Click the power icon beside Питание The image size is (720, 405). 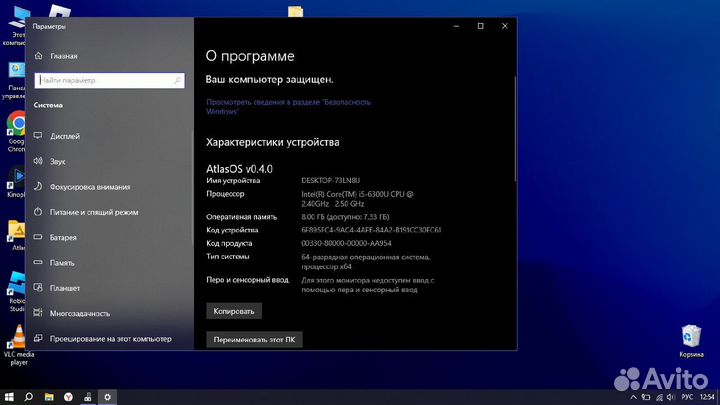click(x=38, y=212)
